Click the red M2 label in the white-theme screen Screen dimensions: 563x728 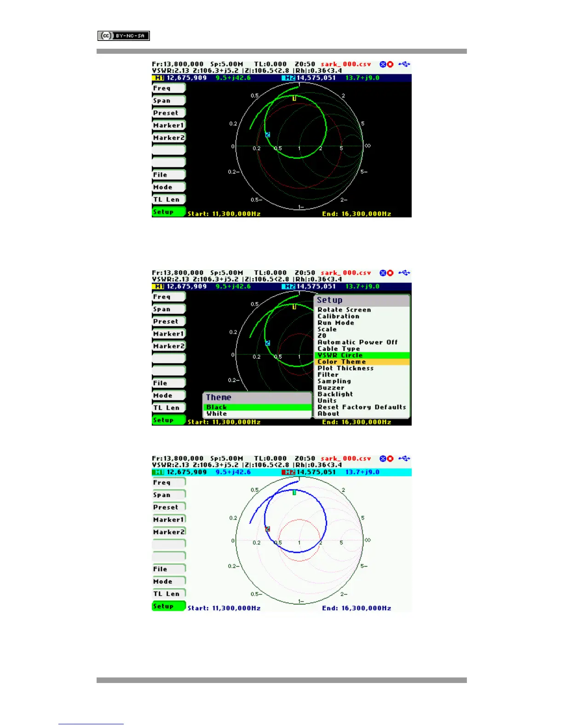(288, 472)
